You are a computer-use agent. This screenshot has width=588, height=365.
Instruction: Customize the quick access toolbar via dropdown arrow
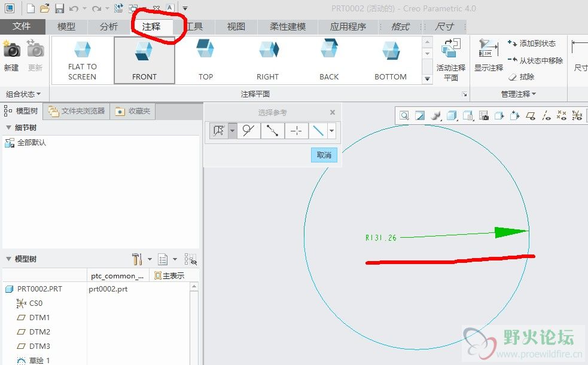pyautogui.click(x=185, y=8)
